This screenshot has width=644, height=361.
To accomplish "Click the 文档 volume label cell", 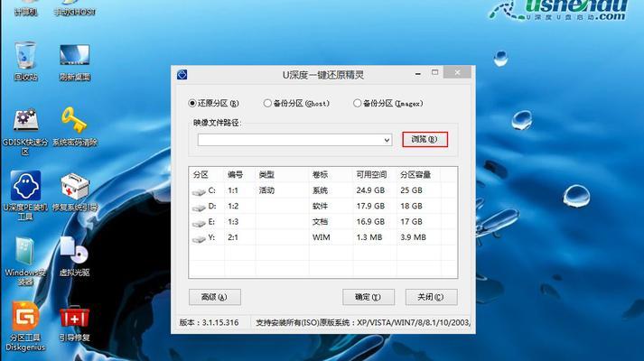I will 320,221.
